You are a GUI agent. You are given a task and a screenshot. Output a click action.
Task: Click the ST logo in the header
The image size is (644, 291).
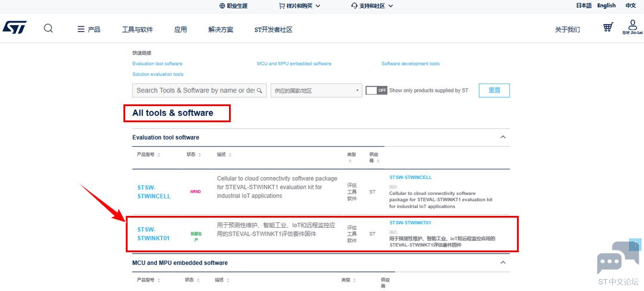[14, 29]
